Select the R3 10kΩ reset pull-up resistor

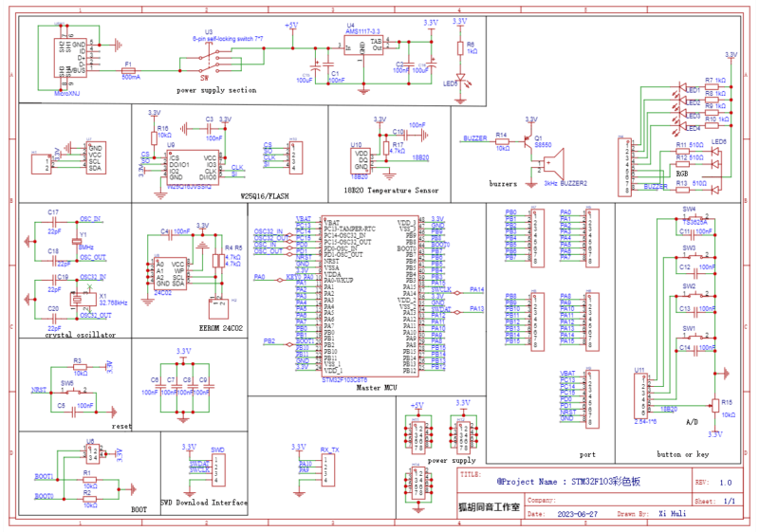coord(80,367)
